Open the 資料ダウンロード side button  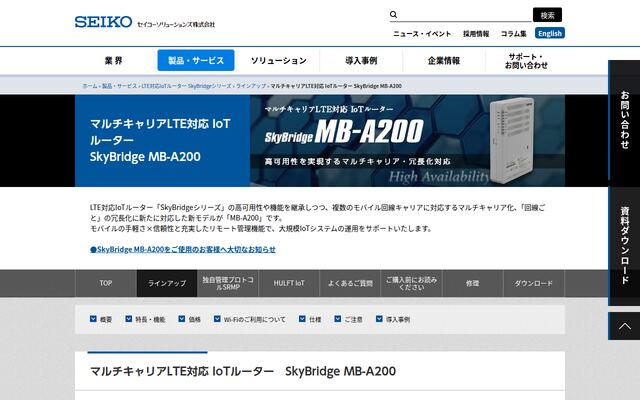[x=624, y=245]
